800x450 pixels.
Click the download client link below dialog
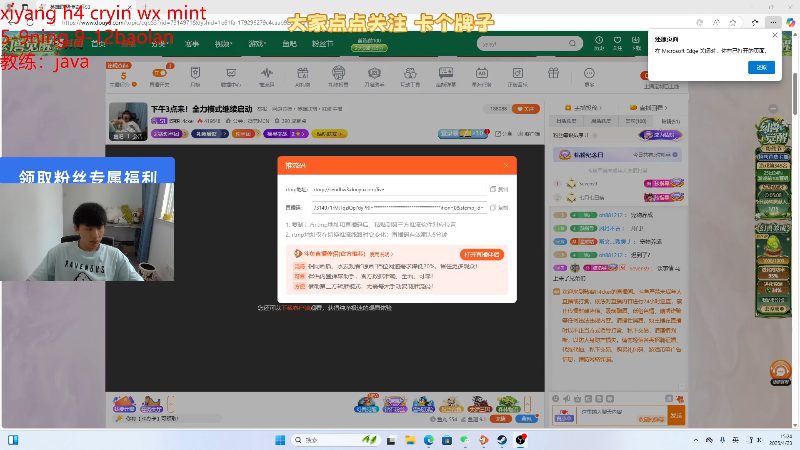(296, 308)
